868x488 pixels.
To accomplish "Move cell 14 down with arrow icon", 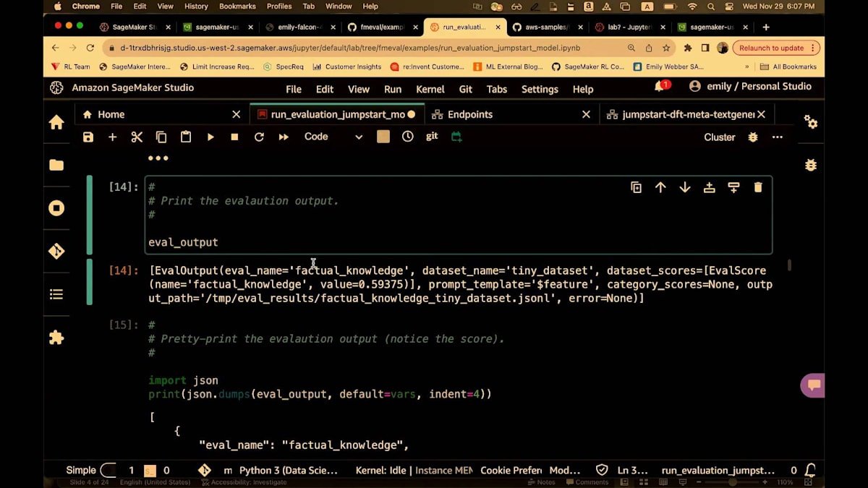I will (x=685, y=187).
